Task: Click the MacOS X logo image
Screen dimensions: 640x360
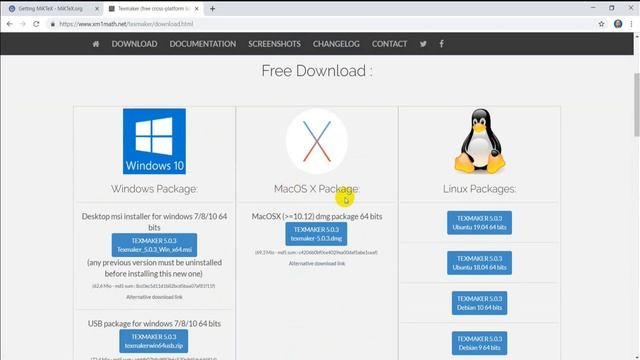Action: (317, 141)
